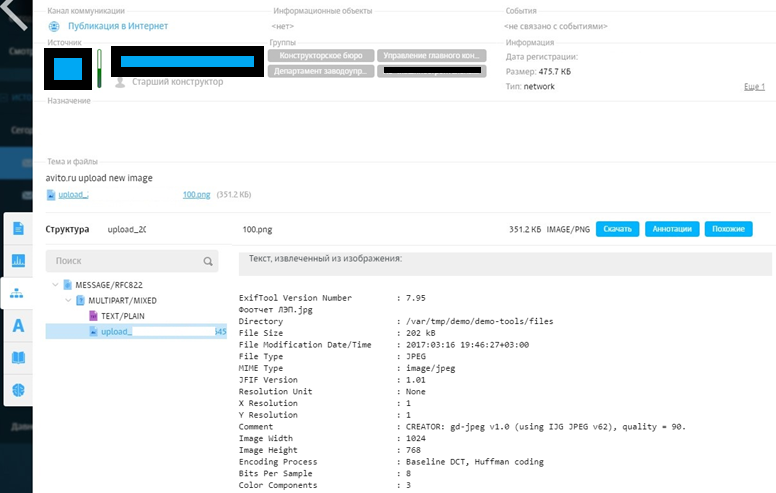Click the '<не связано с событиями>' text
The height and width of the screenshot is (493, 776).
point(556,26)
